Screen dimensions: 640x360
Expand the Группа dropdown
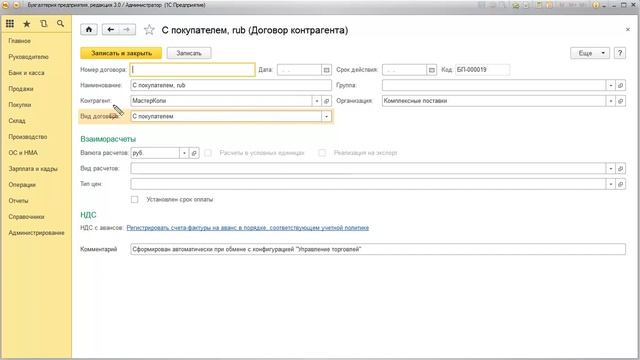pos(611,85)
